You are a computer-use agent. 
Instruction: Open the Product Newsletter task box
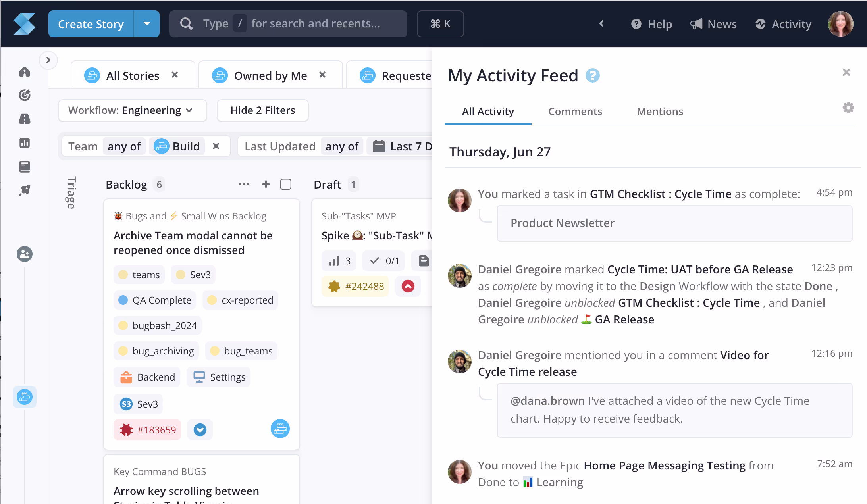[x=674, y=223]
